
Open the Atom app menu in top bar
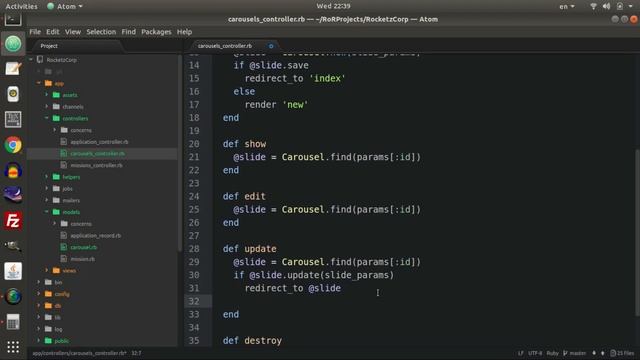pyautogui.click(x=65, y=6)
